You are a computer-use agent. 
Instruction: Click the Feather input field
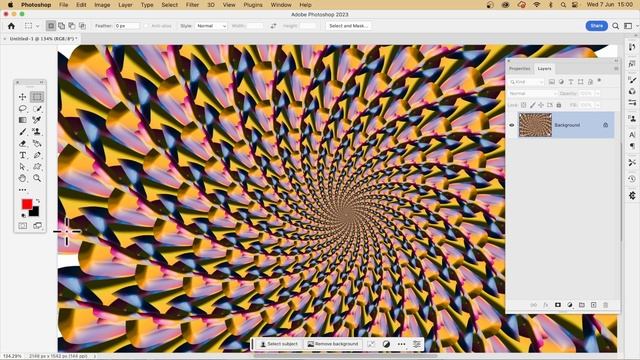click(x=127, y=26)
